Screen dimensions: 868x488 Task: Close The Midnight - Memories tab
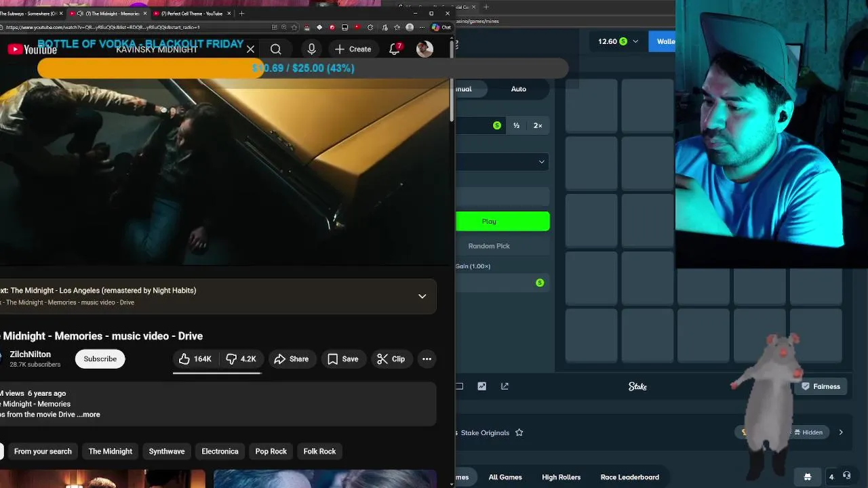(x=144, y=13)
